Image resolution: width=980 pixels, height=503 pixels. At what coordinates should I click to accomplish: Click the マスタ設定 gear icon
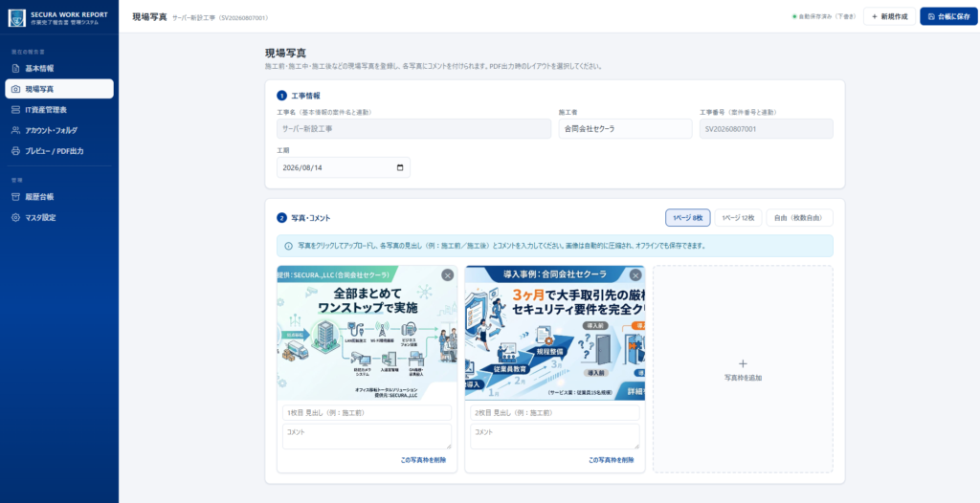coord(15,217)
